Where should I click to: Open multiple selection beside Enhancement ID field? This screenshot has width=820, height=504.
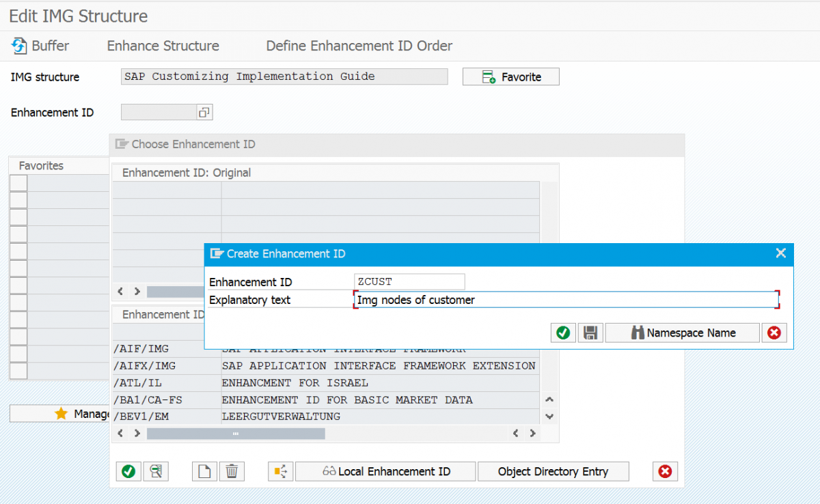[x=204, y=112]
